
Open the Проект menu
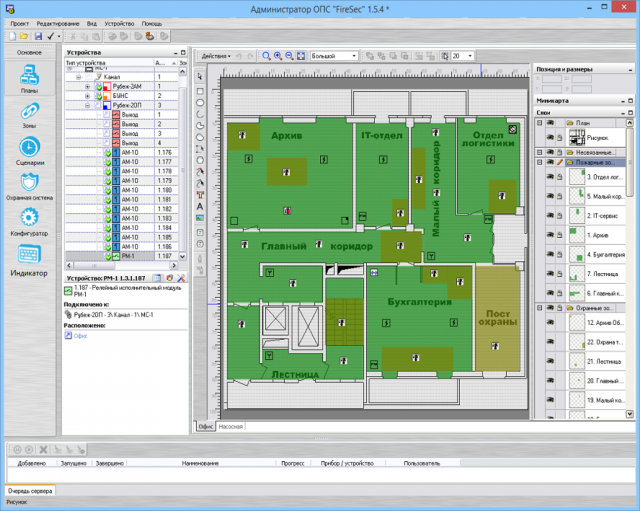19,24
